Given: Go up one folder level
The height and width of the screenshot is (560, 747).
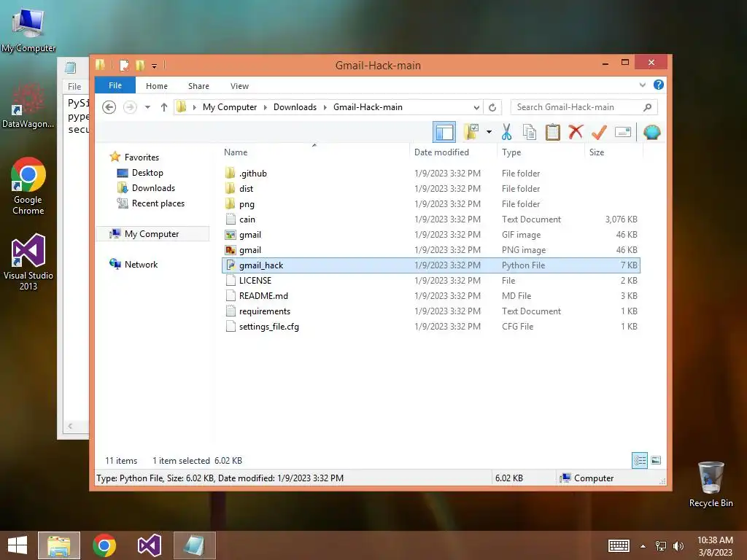Looking at the screenshot, I should click(x=164, y=107).
